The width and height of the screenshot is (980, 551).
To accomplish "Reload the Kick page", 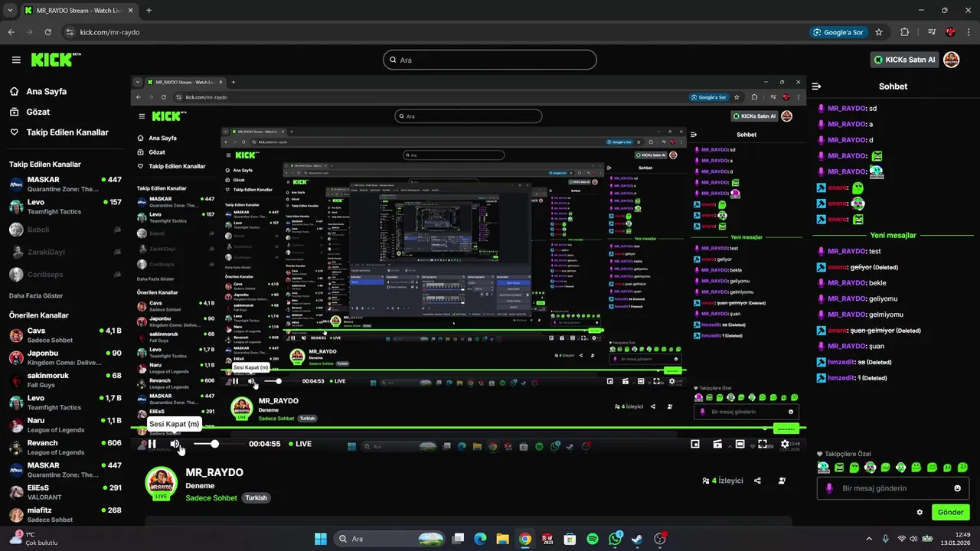I will (47, 32).
